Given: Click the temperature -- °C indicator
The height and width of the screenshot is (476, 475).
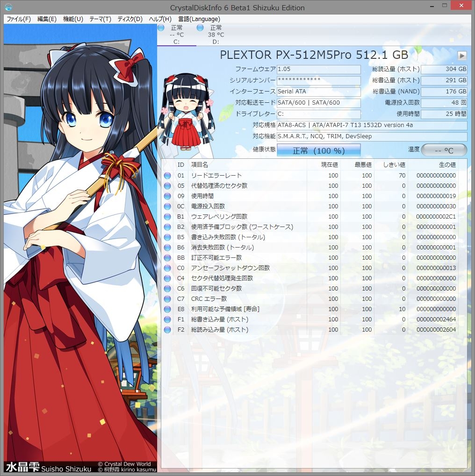Looking at the screenshot, I should tap(444, 150).
